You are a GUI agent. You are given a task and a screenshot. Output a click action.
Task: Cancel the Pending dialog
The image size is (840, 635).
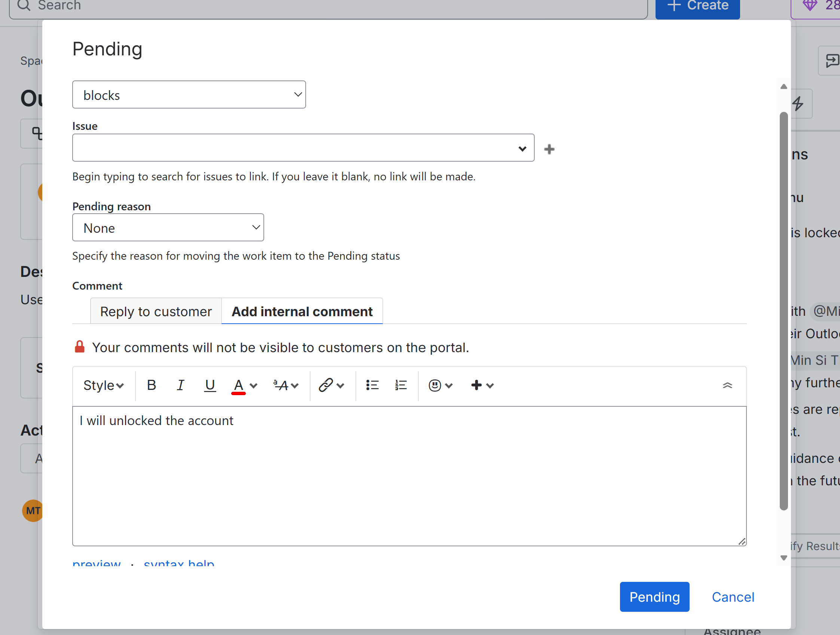coord(733,596)
